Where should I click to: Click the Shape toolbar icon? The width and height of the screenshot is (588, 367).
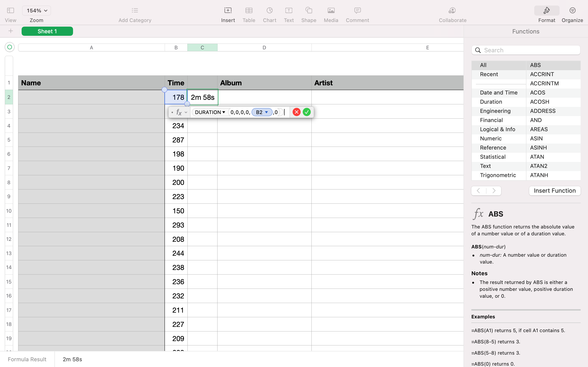coord(308,11)
